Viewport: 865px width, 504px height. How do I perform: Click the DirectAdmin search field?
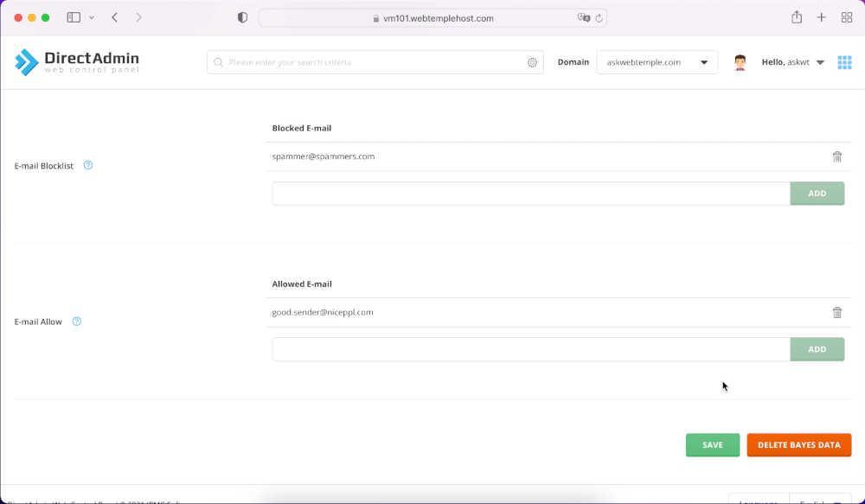click(x=375, y=62)
